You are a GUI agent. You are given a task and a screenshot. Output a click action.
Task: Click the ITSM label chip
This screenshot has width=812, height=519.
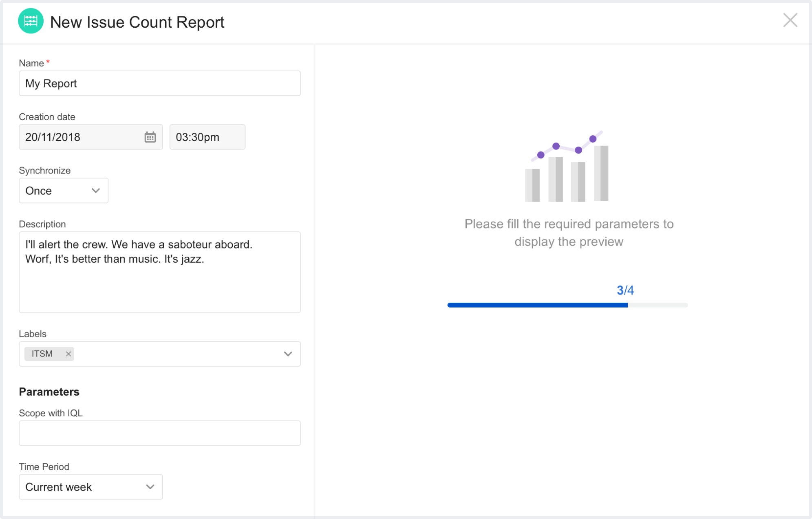(42, 354)
